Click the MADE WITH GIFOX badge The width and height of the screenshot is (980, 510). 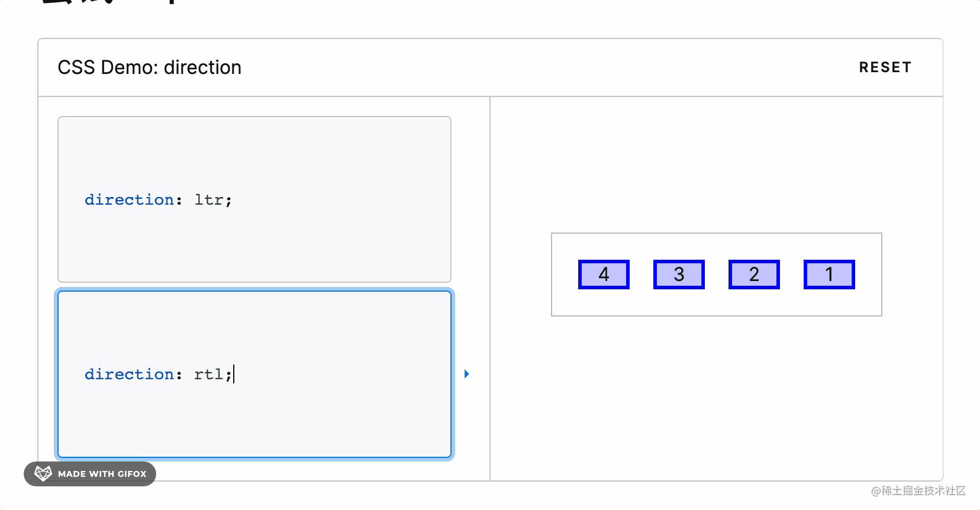(x=89, y=473)
